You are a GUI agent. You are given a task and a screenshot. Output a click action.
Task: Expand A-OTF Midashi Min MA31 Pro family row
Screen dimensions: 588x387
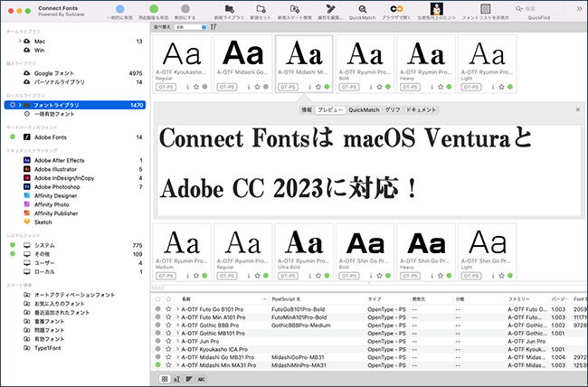click(177, 365)
